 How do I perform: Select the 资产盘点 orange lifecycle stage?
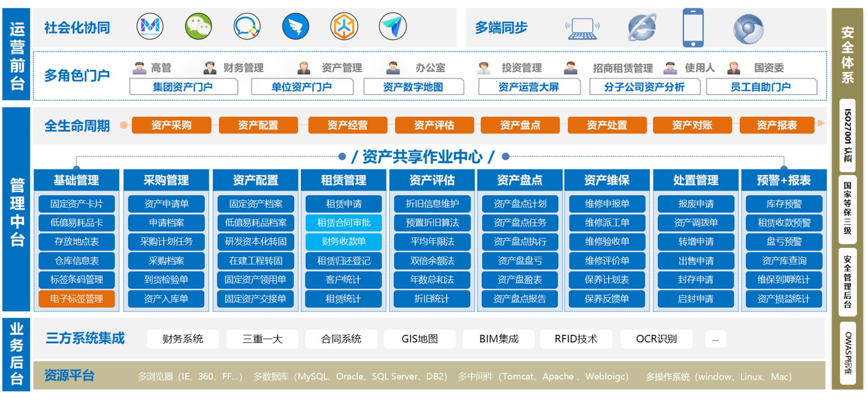520,125
